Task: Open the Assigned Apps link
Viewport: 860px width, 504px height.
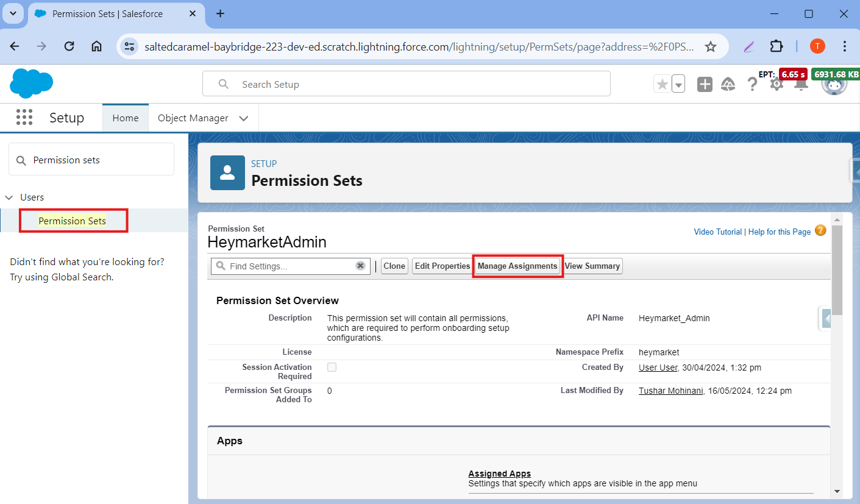Action: [499, 474]
